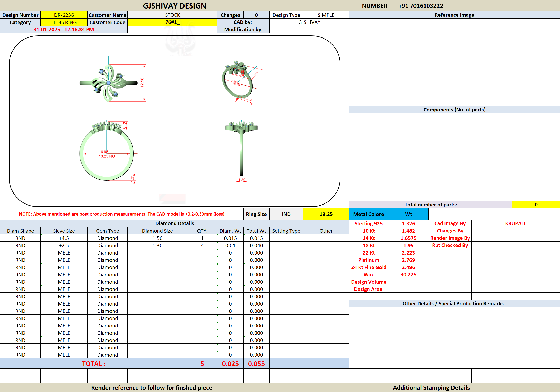Select the total weight 0.040 cell
The image size is (560, 392).
point(256,245)
